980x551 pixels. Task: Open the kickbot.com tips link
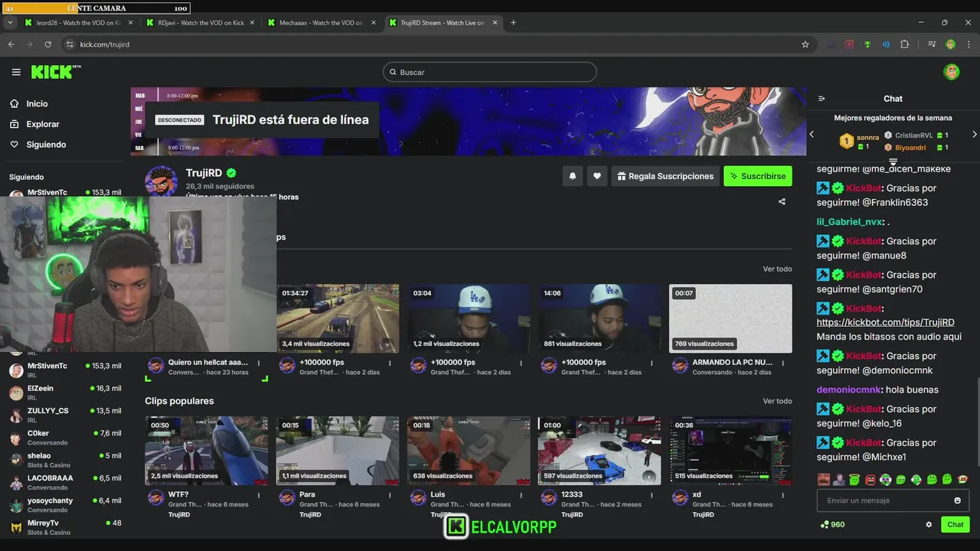tap(885, 323)
